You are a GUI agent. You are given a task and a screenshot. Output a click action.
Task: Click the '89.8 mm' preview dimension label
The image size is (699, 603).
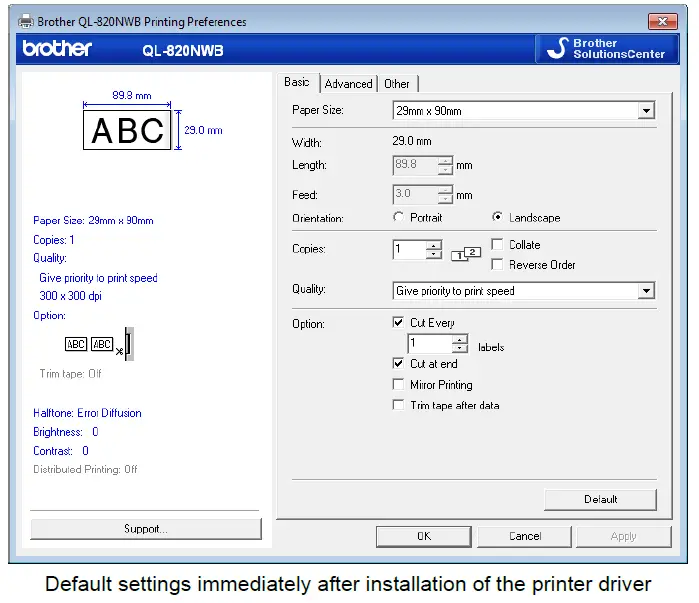132,95
